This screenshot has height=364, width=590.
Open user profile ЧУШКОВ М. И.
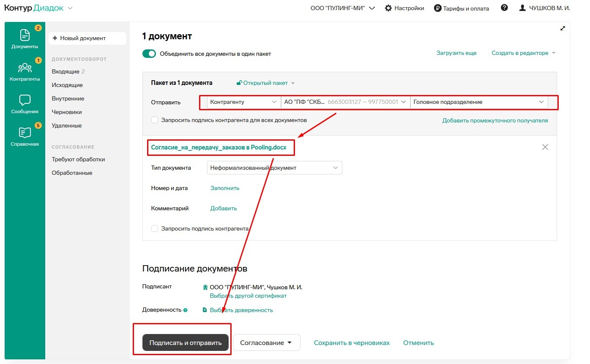coord(544,8)
